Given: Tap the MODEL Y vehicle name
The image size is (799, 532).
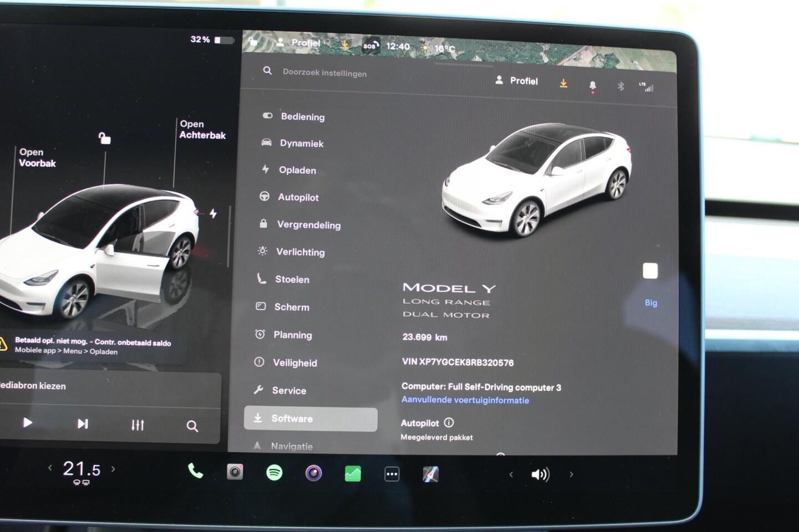Looking at the screenshot, I should 449,288.
